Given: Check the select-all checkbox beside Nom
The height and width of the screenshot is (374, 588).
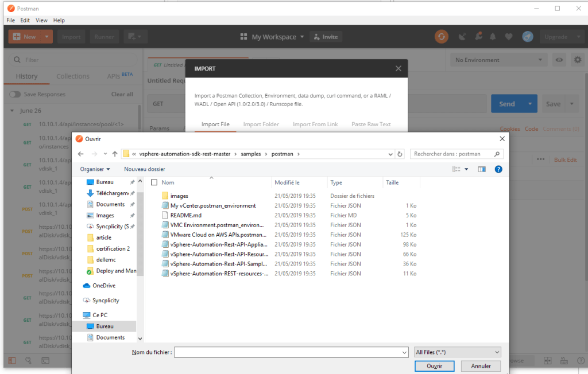Looking at the screenshot, I should [154, 182].
